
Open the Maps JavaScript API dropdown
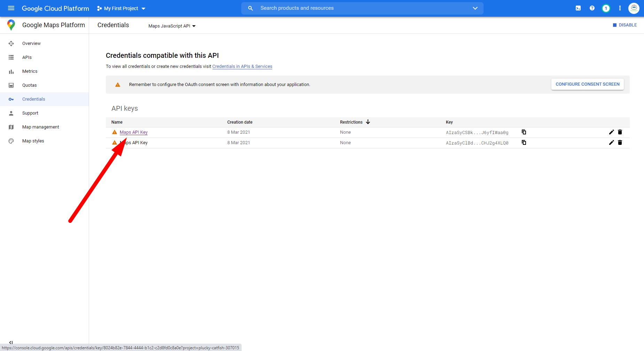pyautogui.click(x=172, y=26)
